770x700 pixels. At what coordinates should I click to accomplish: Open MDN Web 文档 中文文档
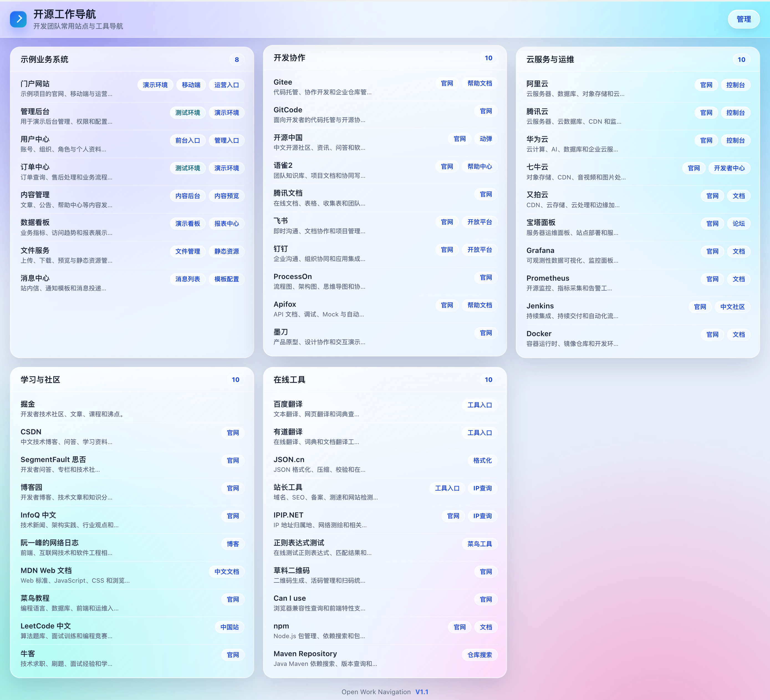[x=226, y=572]
